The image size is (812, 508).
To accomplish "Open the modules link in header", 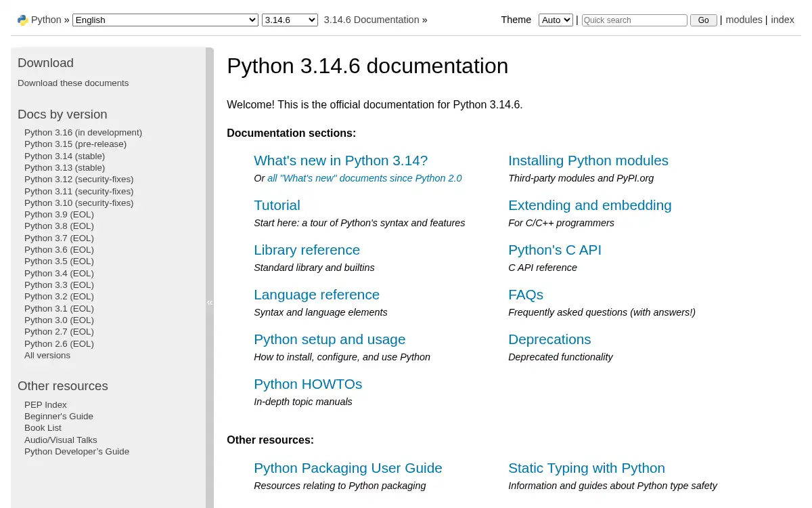I will tap(744, 20).
